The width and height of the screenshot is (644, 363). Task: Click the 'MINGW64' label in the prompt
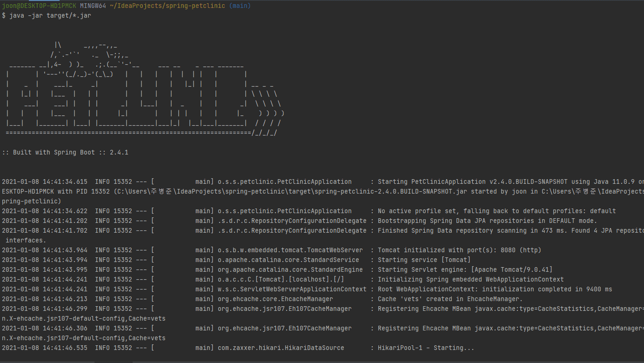click(x=93, y=6)
